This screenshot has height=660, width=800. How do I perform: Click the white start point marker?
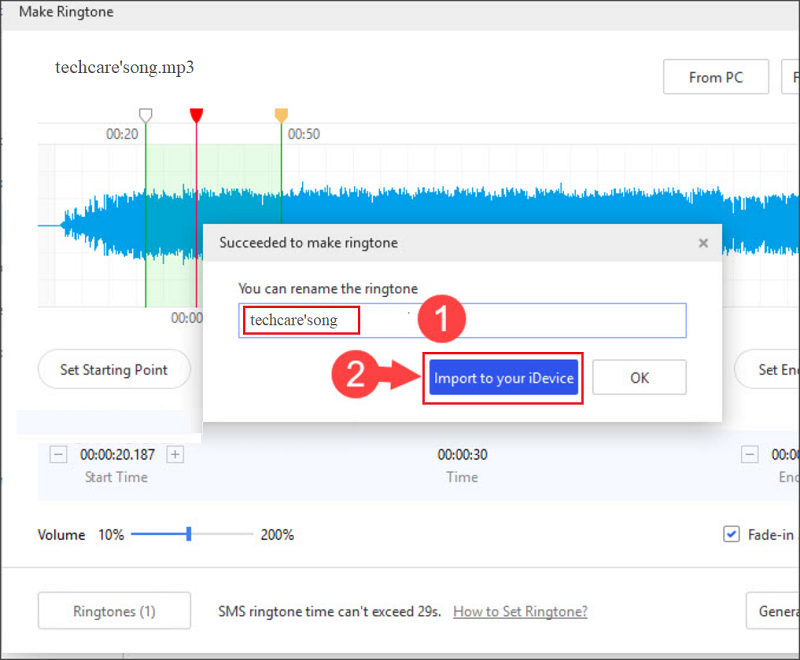click(146, 116)
